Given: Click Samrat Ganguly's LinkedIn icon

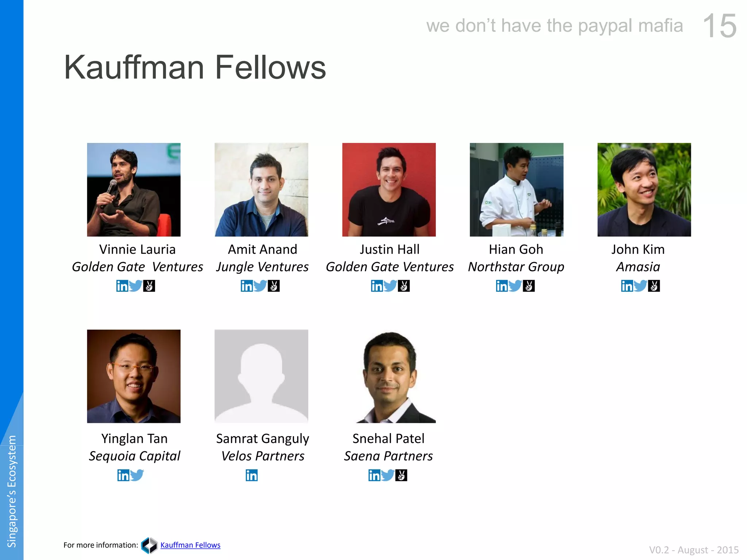Looking at the screenshot, I should pos(252,475).
